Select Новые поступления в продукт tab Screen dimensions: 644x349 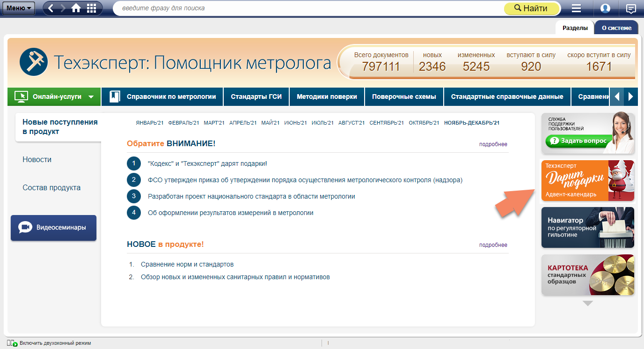(x=59, y=127)
